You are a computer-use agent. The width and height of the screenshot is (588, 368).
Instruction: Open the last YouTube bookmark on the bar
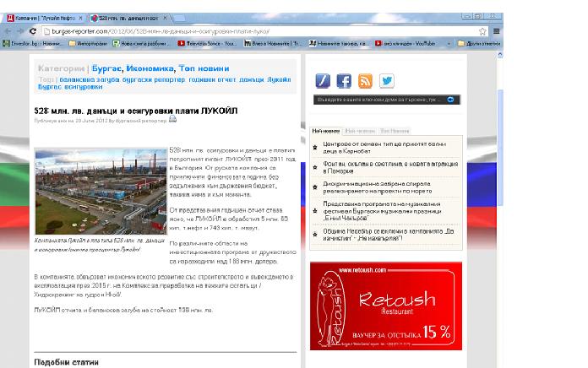click(406, 44)
